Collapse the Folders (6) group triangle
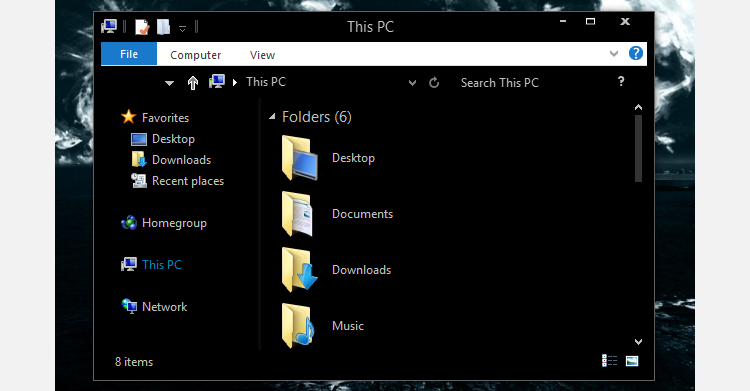The height and width of the screenshot is (391, 750). tap(272, 116)
